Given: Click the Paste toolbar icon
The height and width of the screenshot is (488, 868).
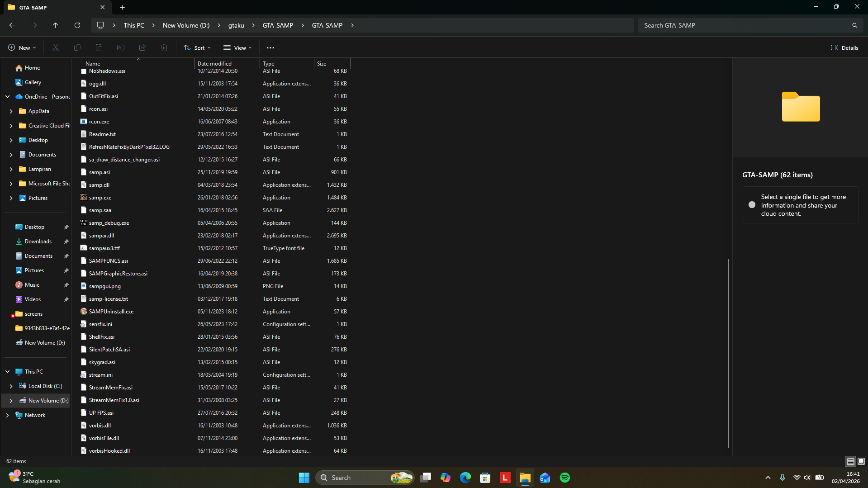Looking at the screenshot, I should click(99, 47).
